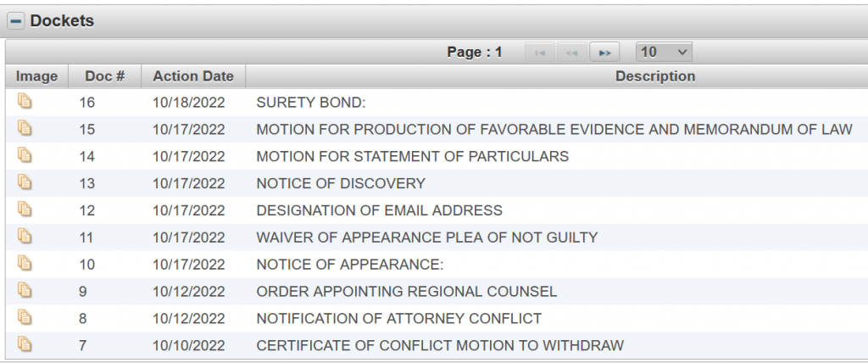This screenshot has height=363, width=868.
Task: Open document image for docket 9
Action: coord(25,292)
